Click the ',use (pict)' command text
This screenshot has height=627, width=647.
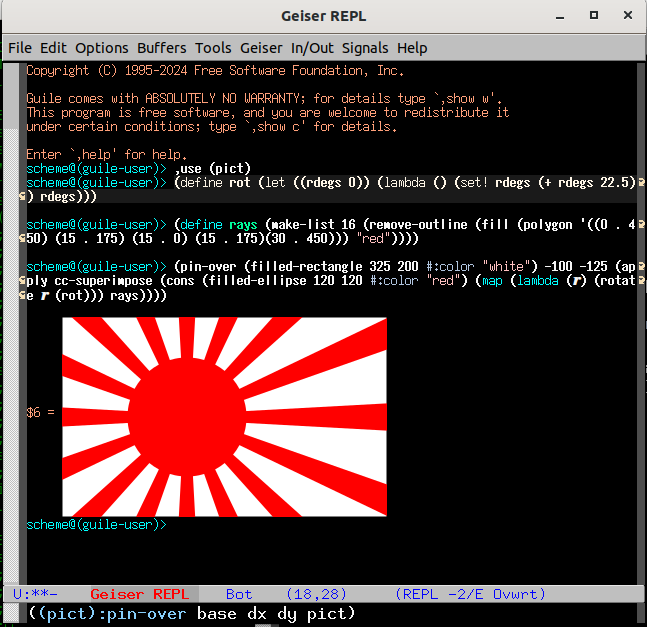point(213,168)
